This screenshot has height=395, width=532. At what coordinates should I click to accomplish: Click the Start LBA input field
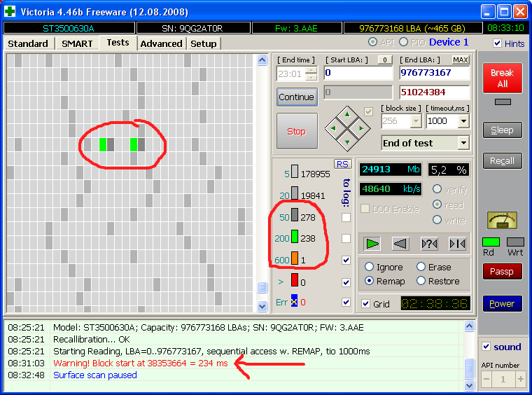[358, 73]
